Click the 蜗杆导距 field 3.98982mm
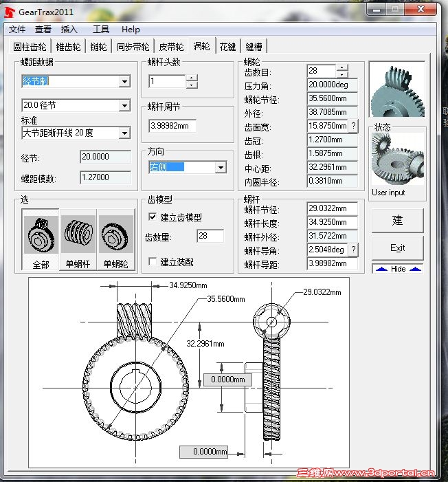 332,263
